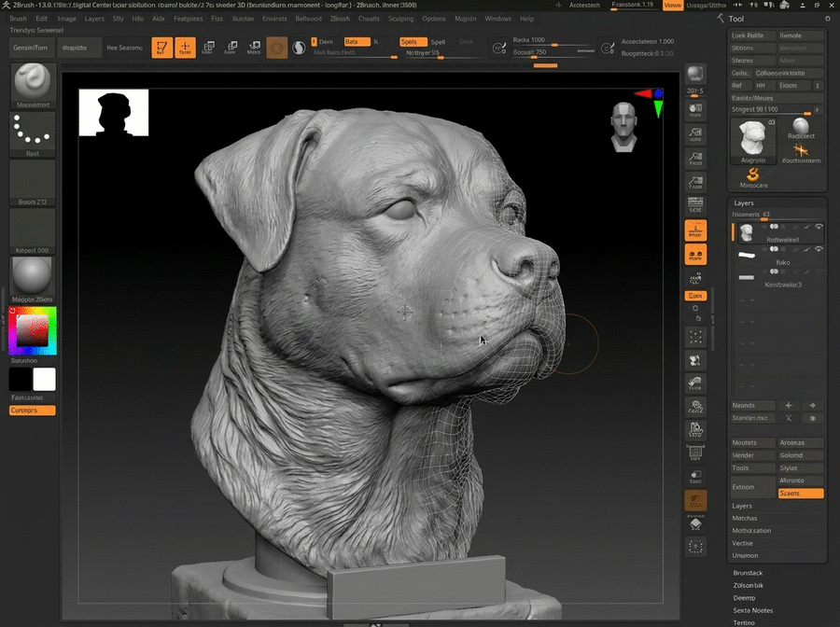Select the Yoko layer row
This screenshot has width=840, height=627.
point(779,256)
